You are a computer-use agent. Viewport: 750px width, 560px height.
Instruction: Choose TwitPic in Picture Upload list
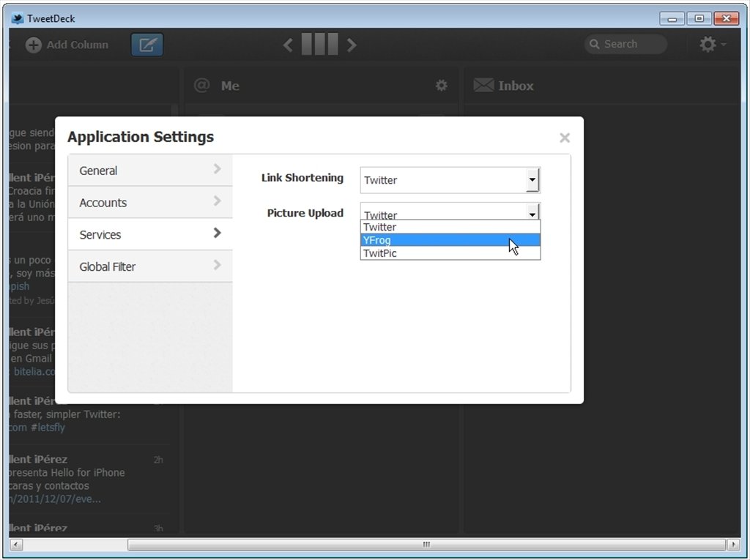[450, 253]
